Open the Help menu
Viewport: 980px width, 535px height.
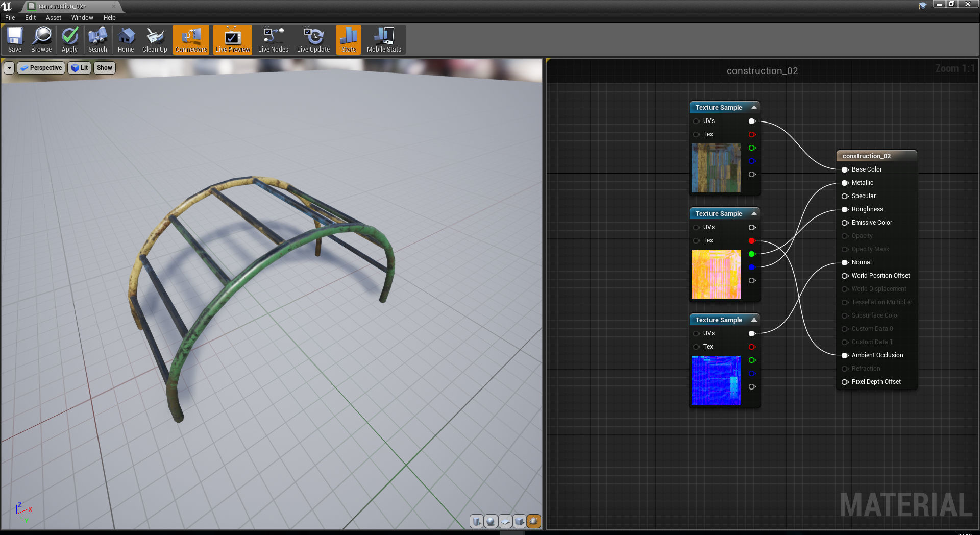pos(110,18)
